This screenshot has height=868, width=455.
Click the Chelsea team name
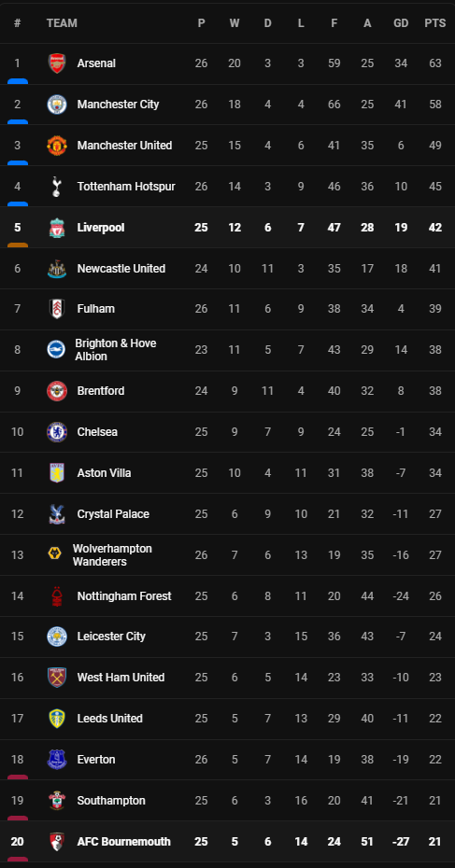coord(97,432)
